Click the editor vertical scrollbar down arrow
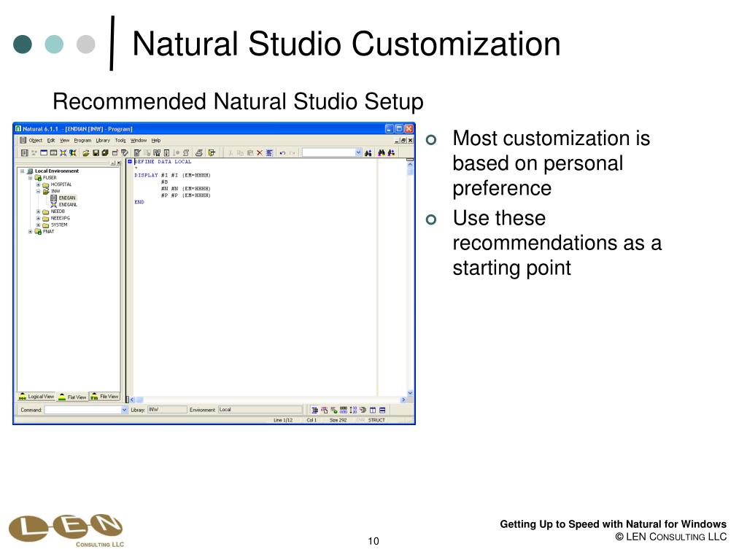The height and width of the screenshot is (560, 747). (410, 393)
